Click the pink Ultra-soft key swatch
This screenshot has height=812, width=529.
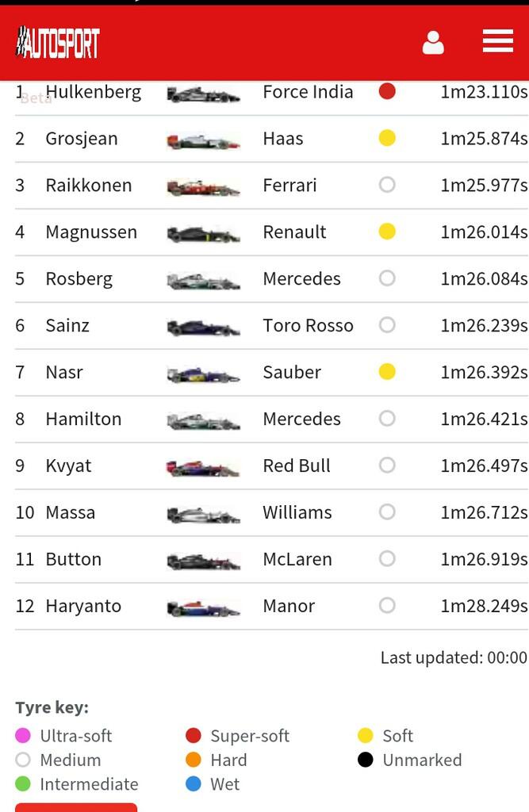(23, 736)
